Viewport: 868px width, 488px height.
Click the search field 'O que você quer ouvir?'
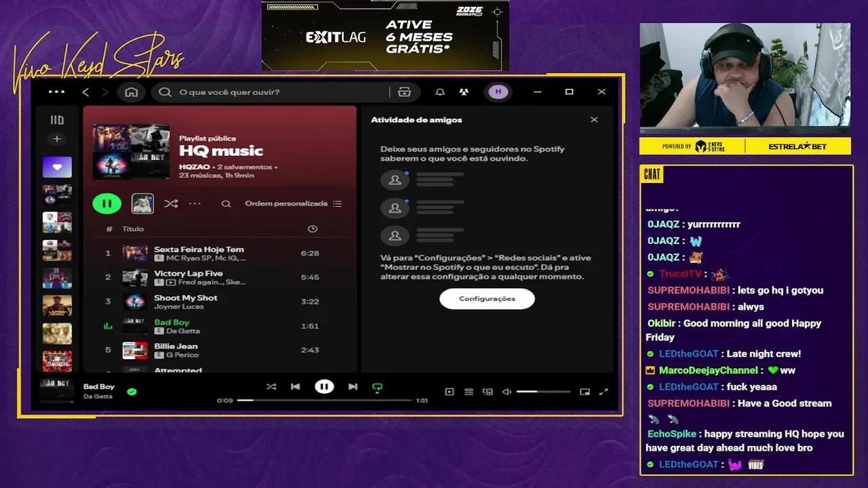point(283,92)
